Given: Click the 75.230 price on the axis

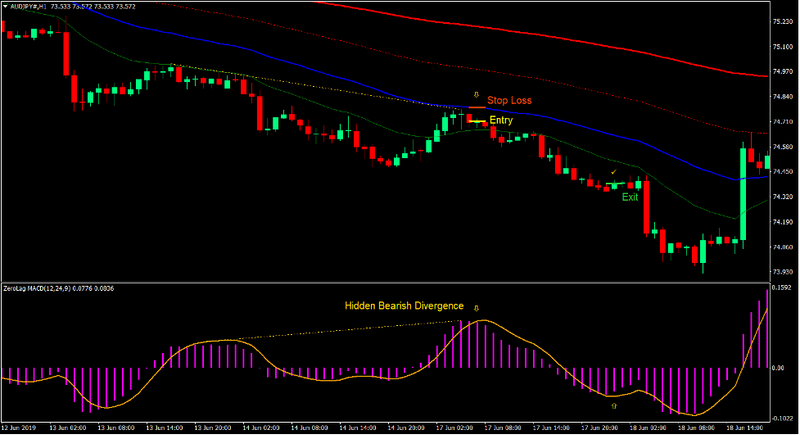Looking at the screenshot, I should (x=783, y=21).
